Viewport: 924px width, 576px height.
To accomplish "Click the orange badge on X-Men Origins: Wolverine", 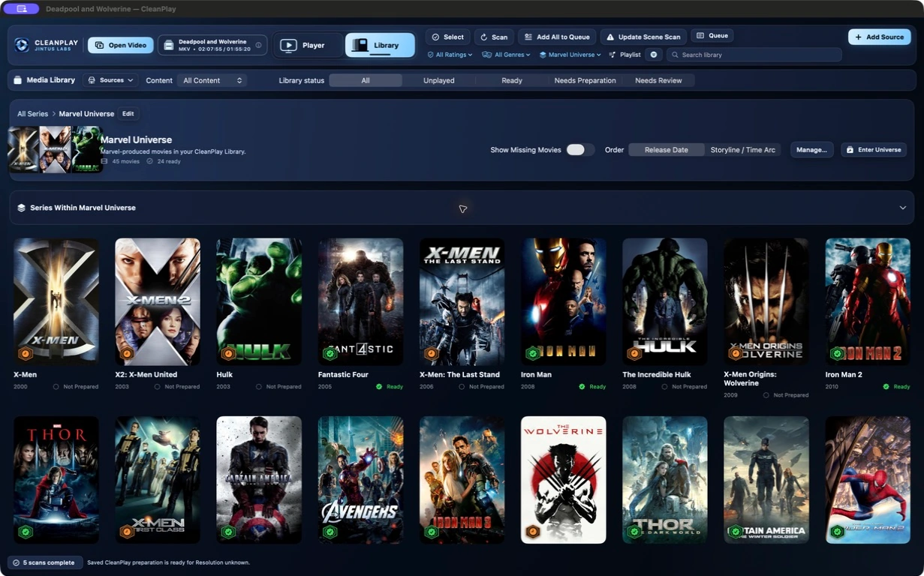I will click(736, 353).
